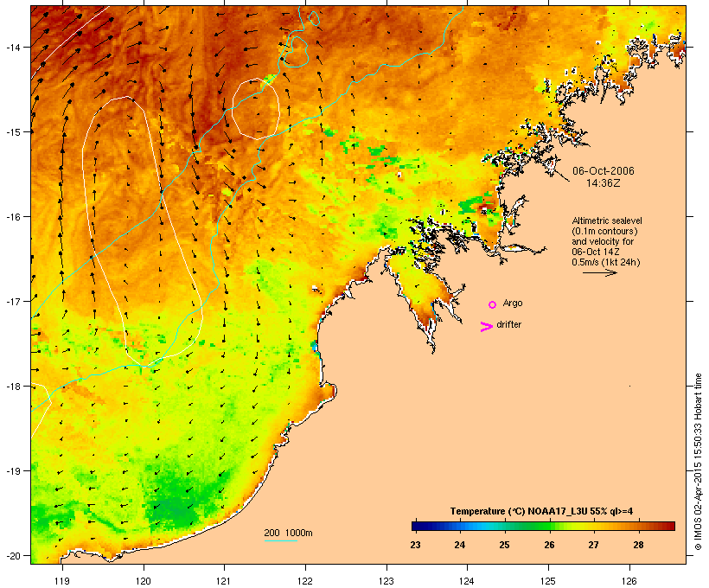Click the 'drifter' legend label

coord(508,324)
